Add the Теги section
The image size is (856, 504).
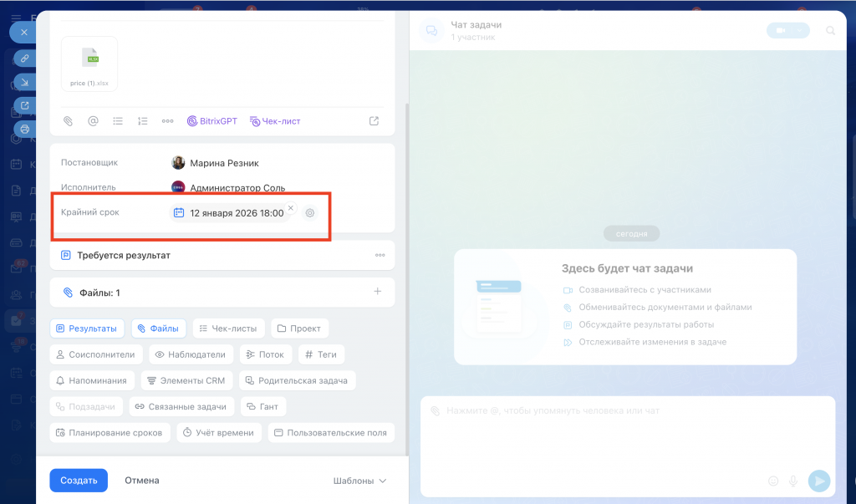[x=321, y=354]
